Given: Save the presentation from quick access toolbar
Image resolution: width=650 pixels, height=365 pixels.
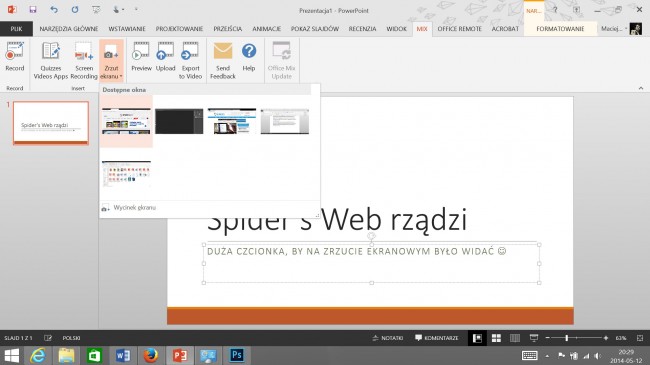Looking at the screenshot, I should coord(33,10).
